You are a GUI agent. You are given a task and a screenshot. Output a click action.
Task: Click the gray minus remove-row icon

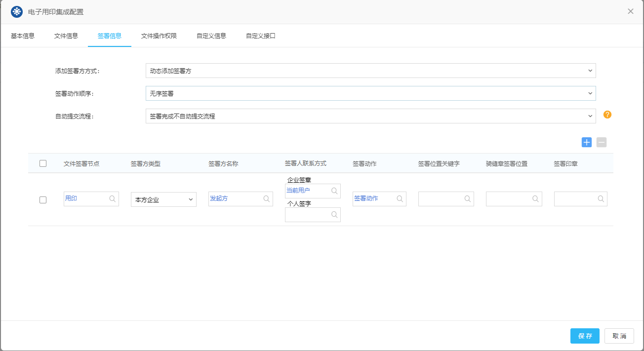tap(601, 142)
